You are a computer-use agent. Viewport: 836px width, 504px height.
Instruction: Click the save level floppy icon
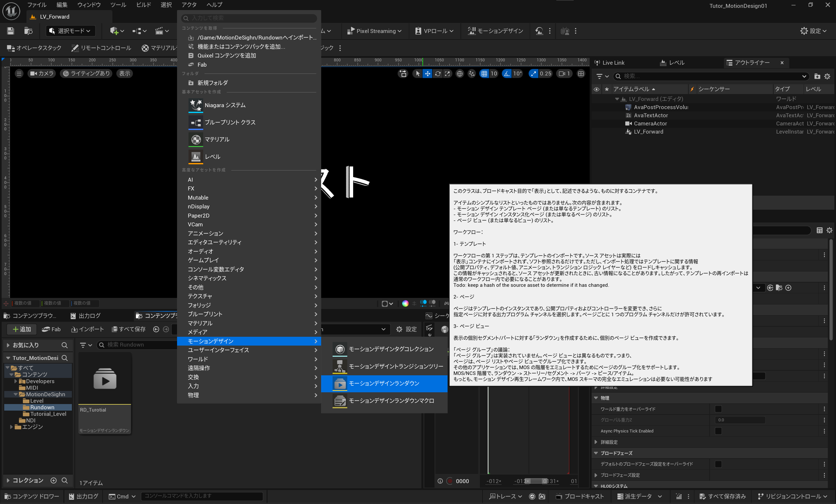10,31
